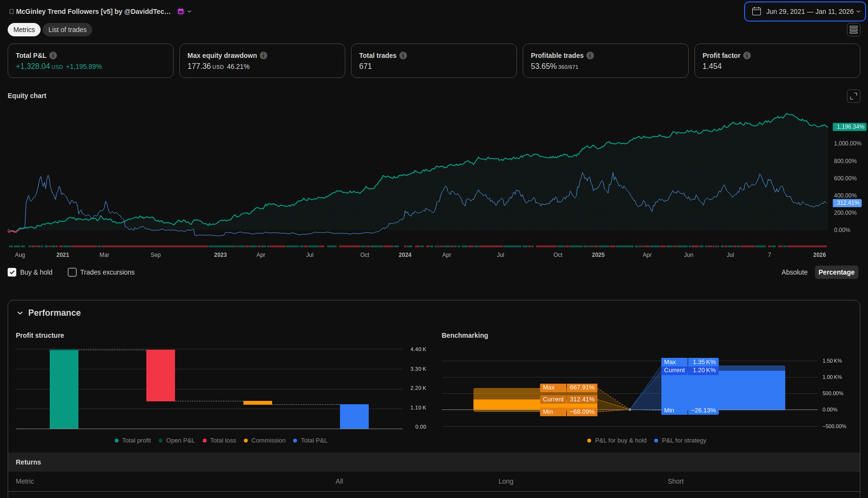
Task: Click the Total loss legend item
Action: pyautogui.click(x=219, y=441)
